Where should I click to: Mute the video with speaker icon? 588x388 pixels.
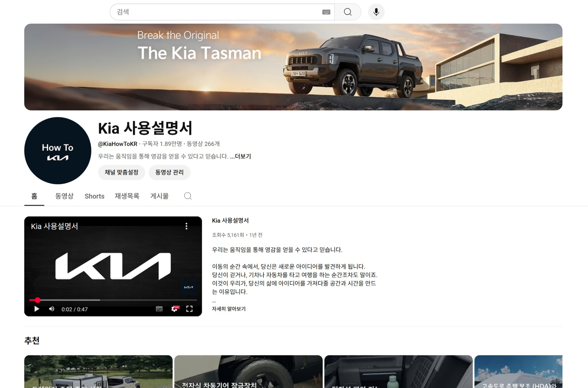pos(52,309)
